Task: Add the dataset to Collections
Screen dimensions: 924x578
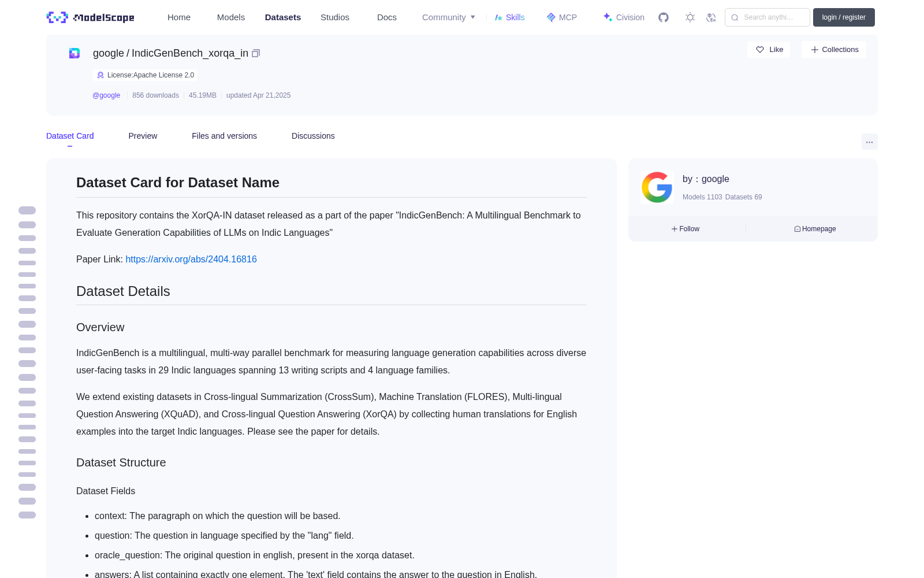Action: 834,50
